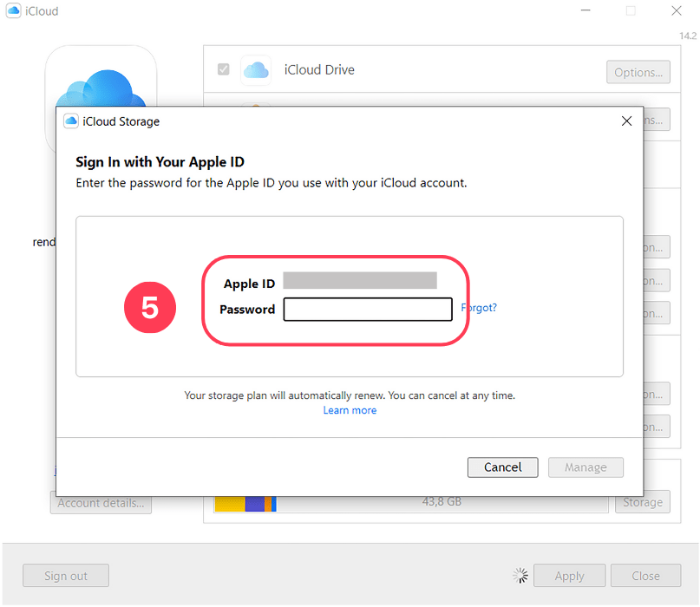The image size is (700, 607).
Task: Click the Apply button
Action: click(569, 575)
